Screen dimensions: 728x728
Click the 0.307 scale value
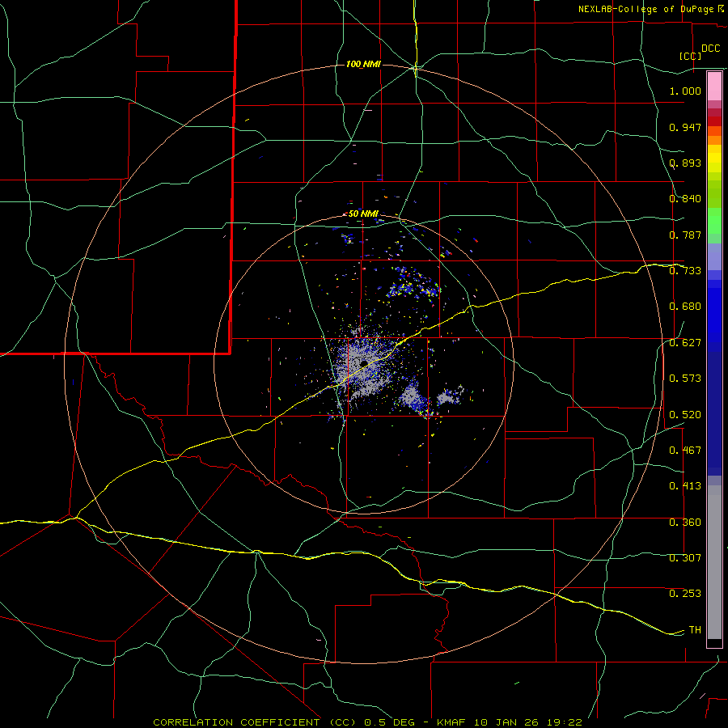(685, 558)
